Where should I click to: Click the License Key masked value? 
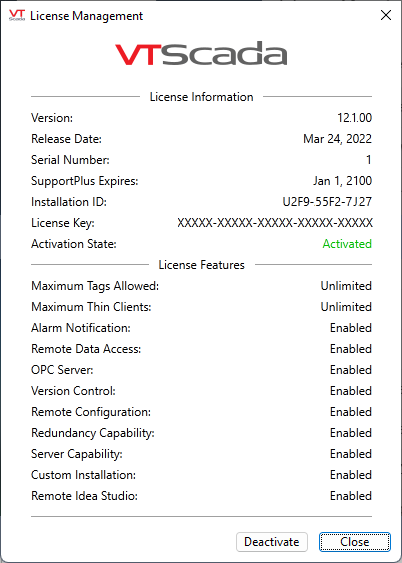point(275,223)
